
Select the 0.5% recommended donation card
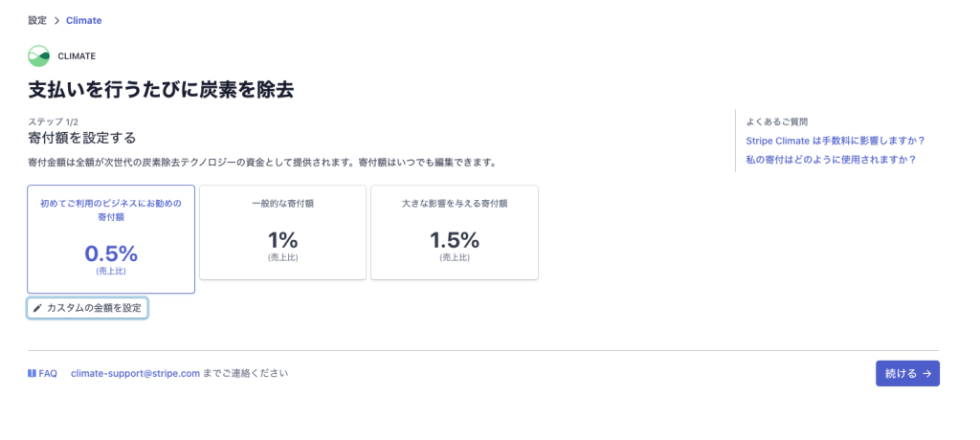coord(111,239)
